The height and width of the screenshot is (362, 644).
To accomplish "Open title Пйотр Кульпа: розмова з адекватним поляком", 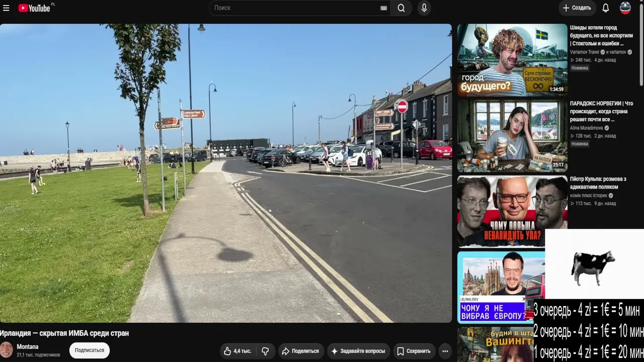I will click(598, 183).
